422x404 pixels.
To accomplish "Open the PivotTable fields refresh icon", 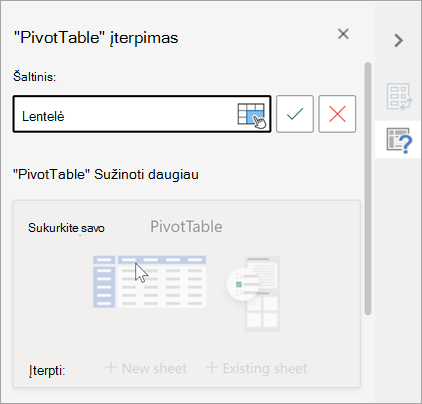I will click(x=399, y=97).
